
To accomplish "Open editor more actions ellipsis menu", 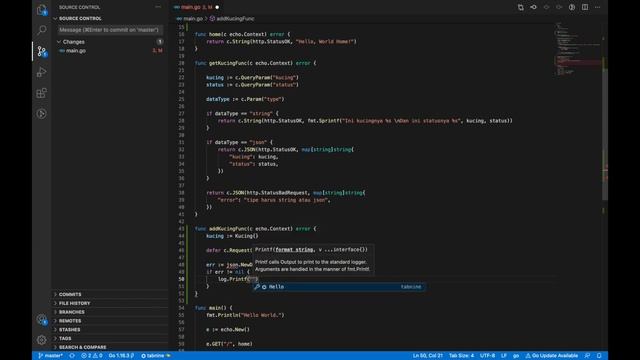I will click(598, 7).
